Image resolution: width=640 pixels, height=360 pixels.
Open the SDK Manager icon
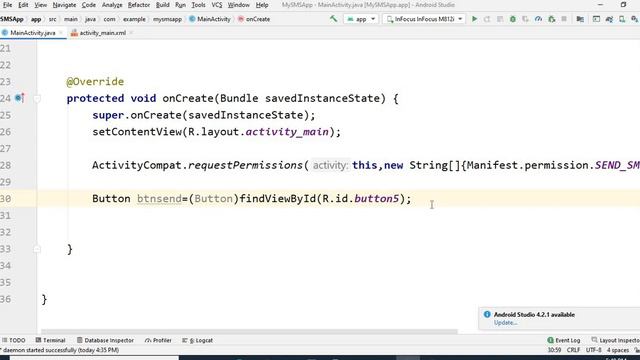pyautogui.click(x=634, y=19)
